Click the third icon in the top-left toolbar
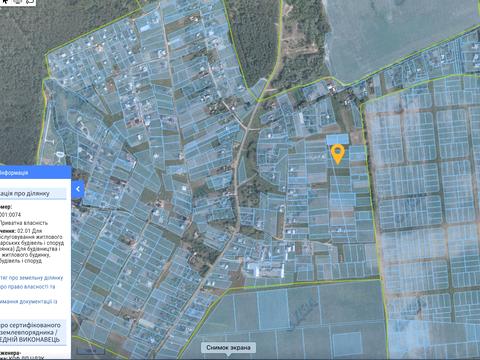This screenshot has width=480, height=360. pyautogui.click(x=30, y=2)
